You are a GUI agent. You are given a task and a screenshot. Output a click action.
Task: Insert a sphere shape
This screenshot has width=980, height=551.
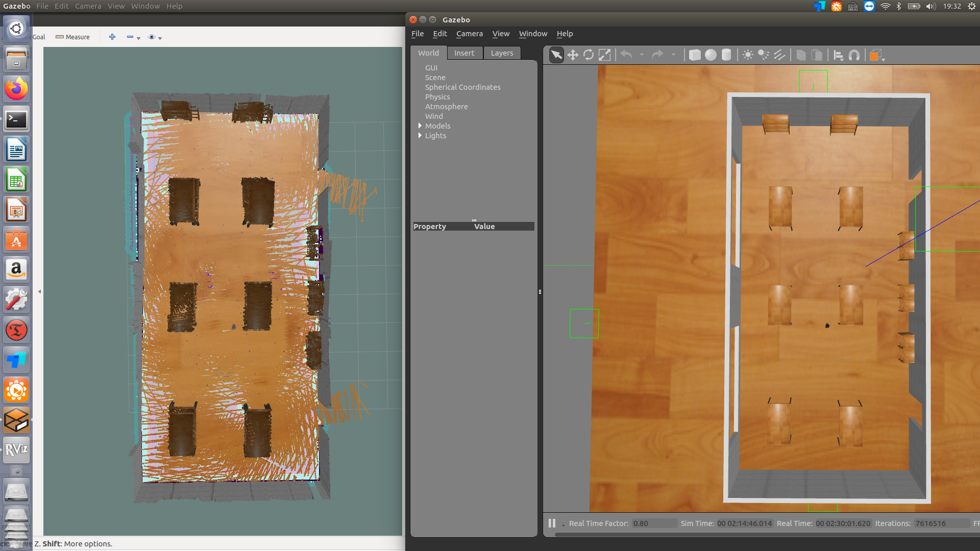710,55
